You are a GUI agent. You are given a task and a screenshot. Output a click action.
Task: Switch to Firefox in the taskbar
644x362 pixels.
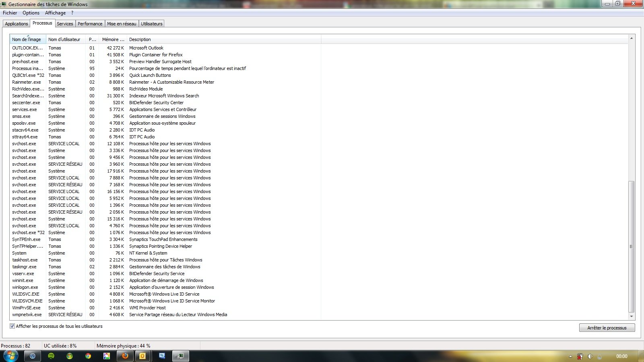(125, 356)
